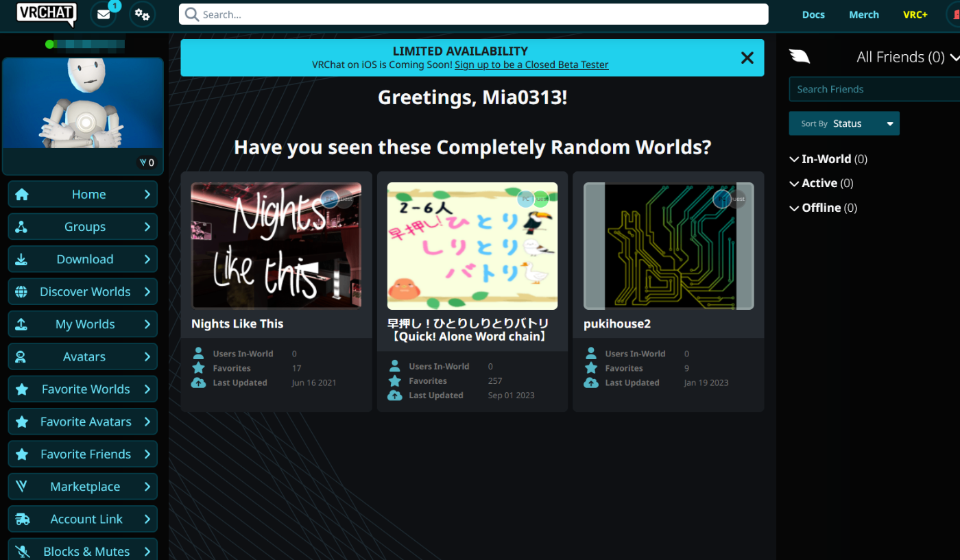Open My Worlds page
960x560 pixels.
click(x=83, y=324)
